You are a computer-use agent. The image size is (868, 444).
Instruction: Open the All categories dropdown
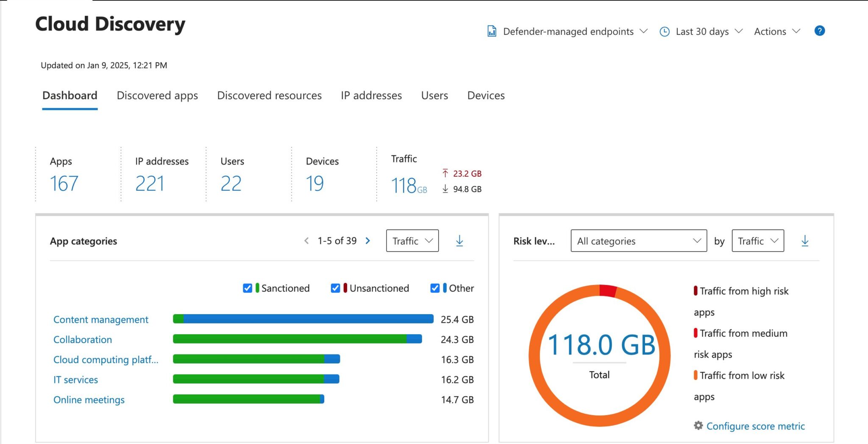pyautogui.click(x=638, y=241)
